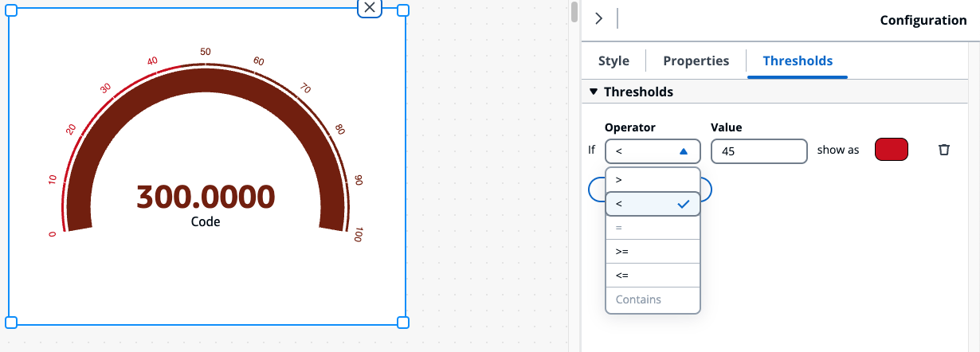Open the red threshold color swatch
The image size is (980, 352).
coord(892,150)
